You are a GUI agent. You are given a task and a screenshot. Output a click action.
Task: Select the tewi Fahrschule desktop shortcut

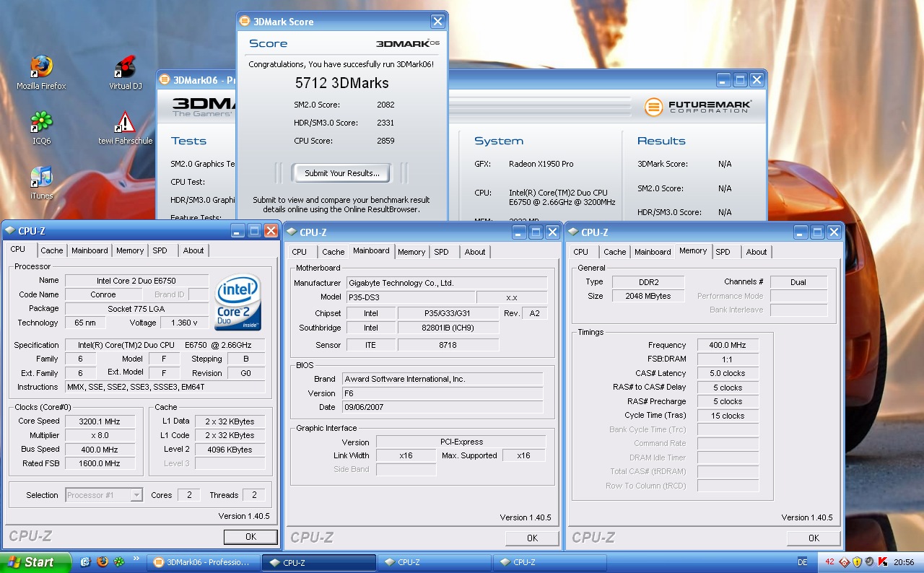[125, 128]
